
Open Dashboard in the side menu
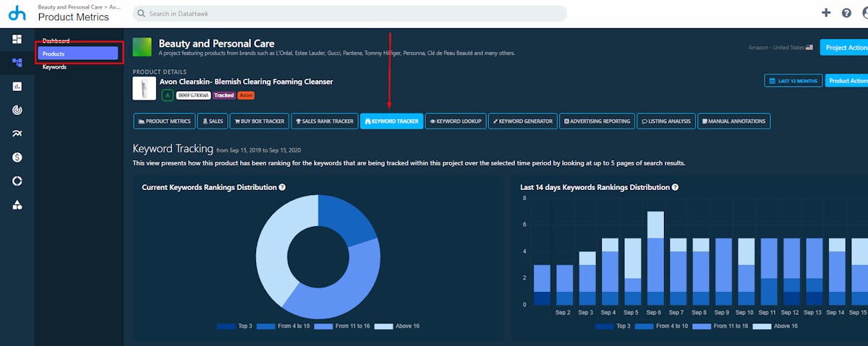point(56,40)
